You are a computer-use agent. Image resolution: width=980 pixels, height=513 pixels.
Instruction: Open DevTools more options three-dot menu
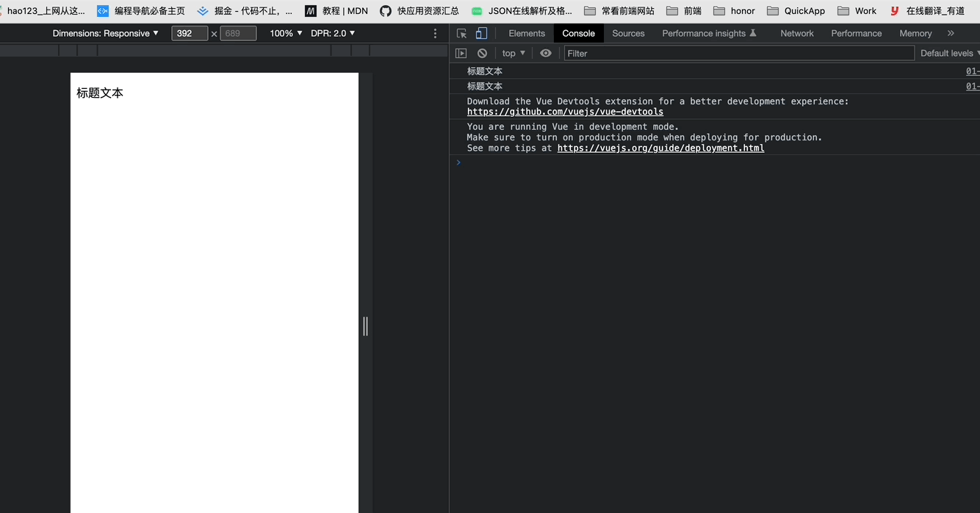(x=435, y=33)
